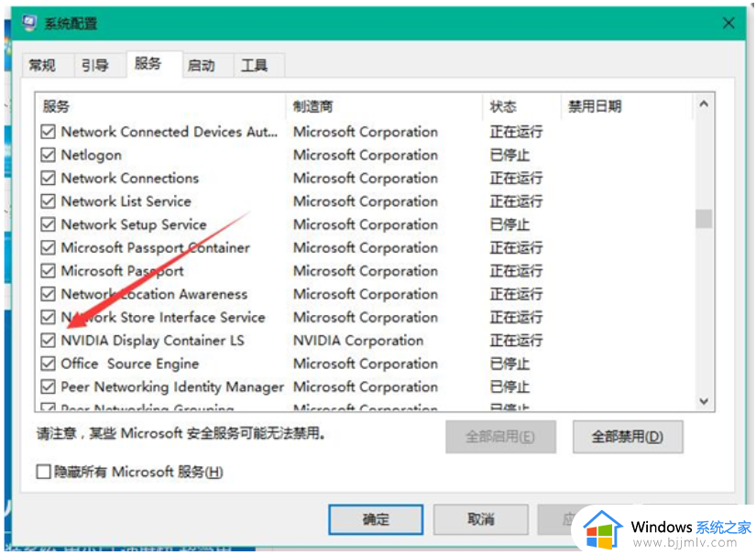Toggle the Network Connections checkbox
756x555 pixels.
[48, 178]
